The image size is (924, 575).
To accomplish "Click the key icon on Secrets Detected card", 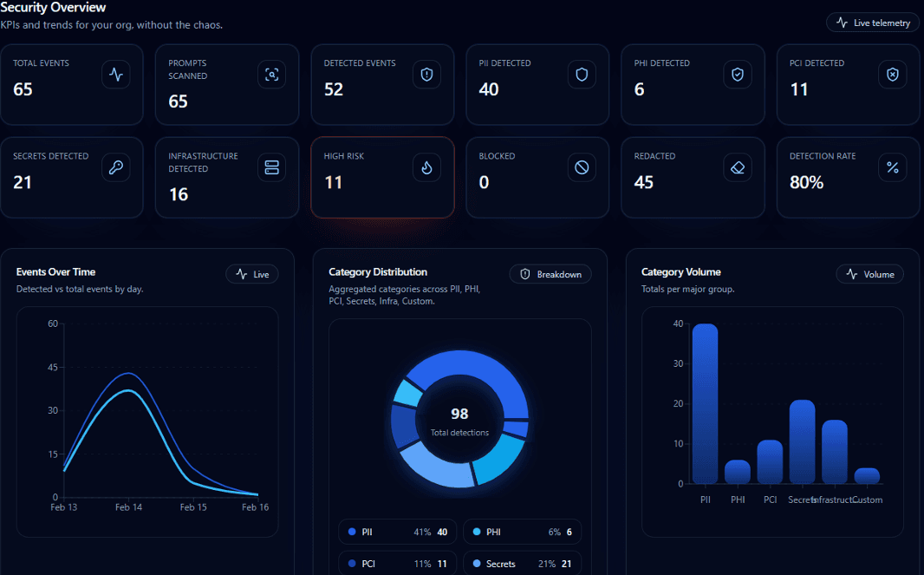I will (115, 167).
